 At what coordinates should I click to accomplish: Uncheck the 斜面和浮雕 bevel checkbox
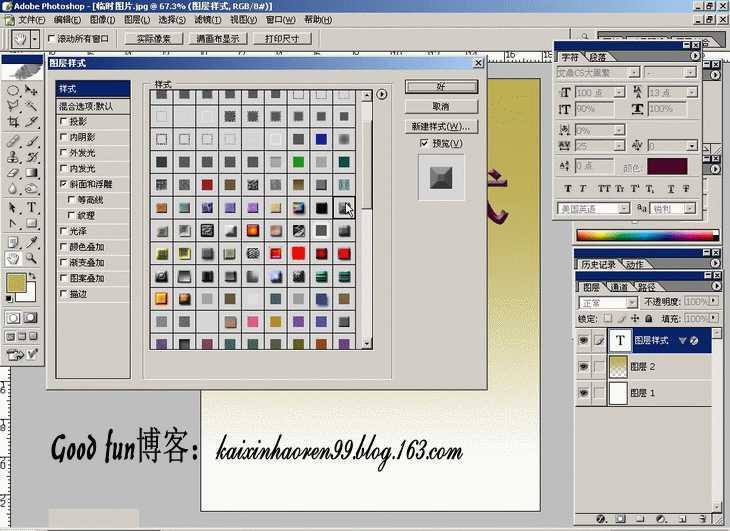click(x=62, y=184)
